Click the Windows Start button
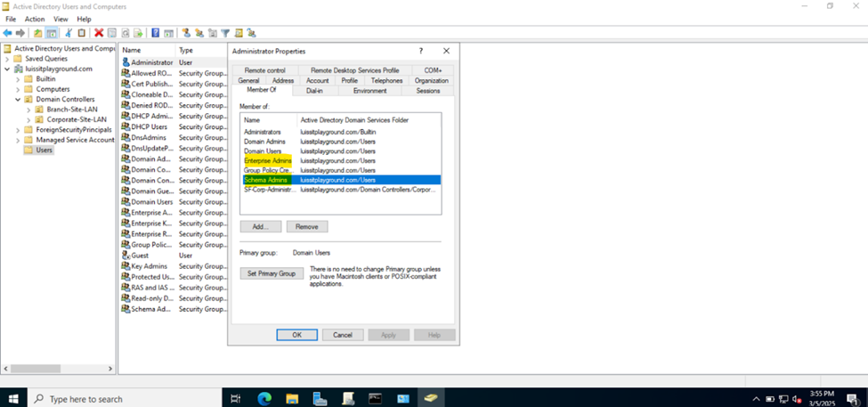This screenshot has width=868, height=407. tap(13, 399)
